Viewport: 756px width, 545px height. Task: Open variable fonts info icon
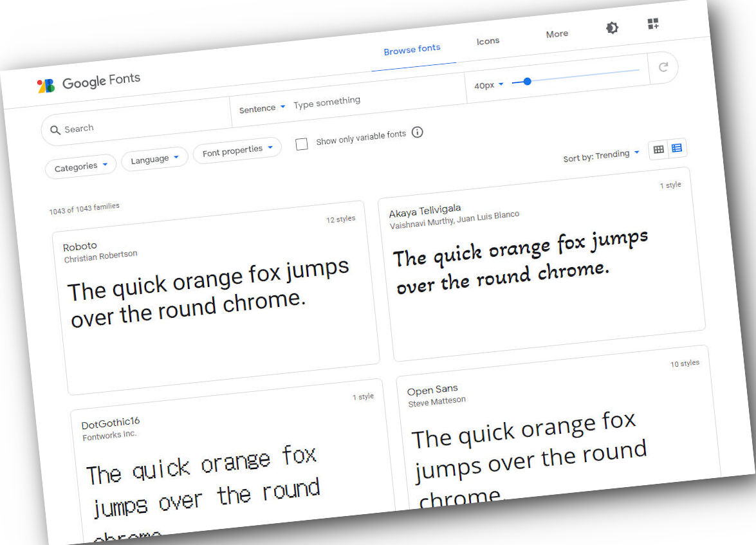pyautogui.click(x=418, y=132)
